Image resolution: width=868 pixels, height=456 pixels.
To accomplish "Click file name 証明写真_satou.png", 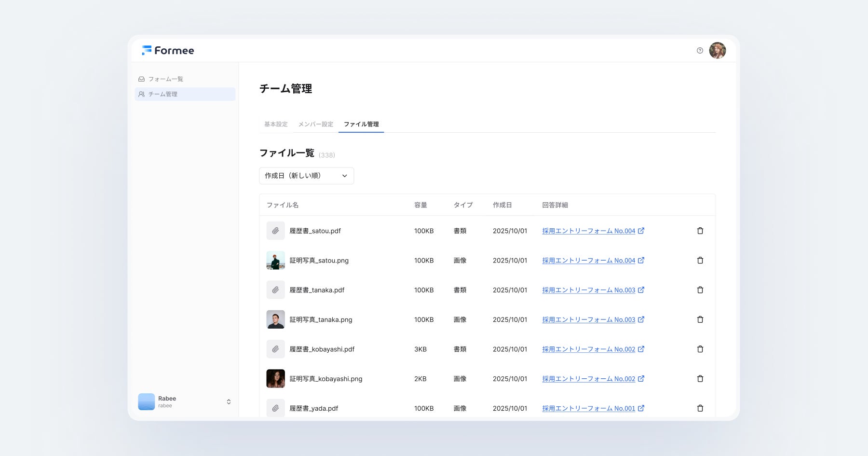I will tap(319, 260).
